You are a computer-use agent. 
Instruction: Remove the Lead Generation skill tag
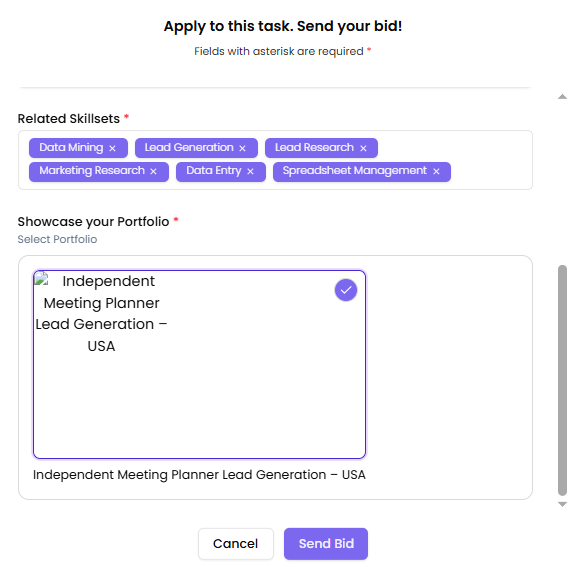[242, 148]
